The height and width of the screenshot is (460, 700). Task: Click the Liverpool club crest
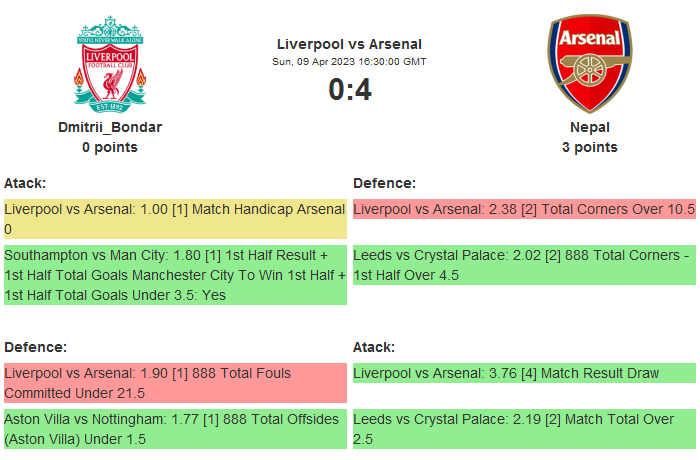pos(110,63)
